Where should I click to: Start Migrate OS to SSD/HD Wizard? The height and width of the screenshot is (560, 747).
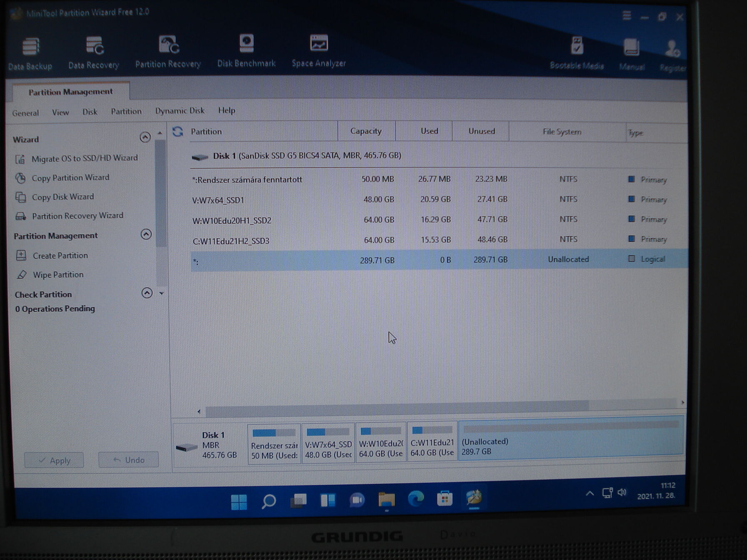pos(77,159)
